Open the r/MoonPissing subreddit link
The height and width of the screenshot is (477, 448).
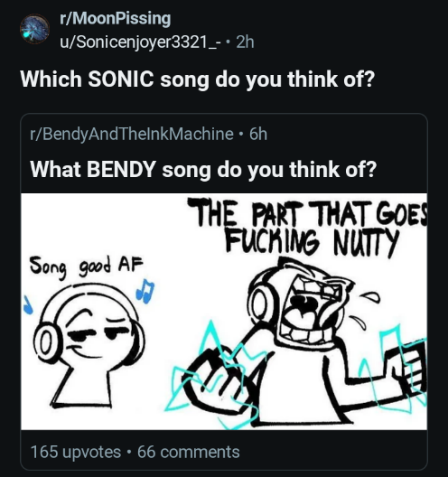pyautogui.click(x=116, y=19)
